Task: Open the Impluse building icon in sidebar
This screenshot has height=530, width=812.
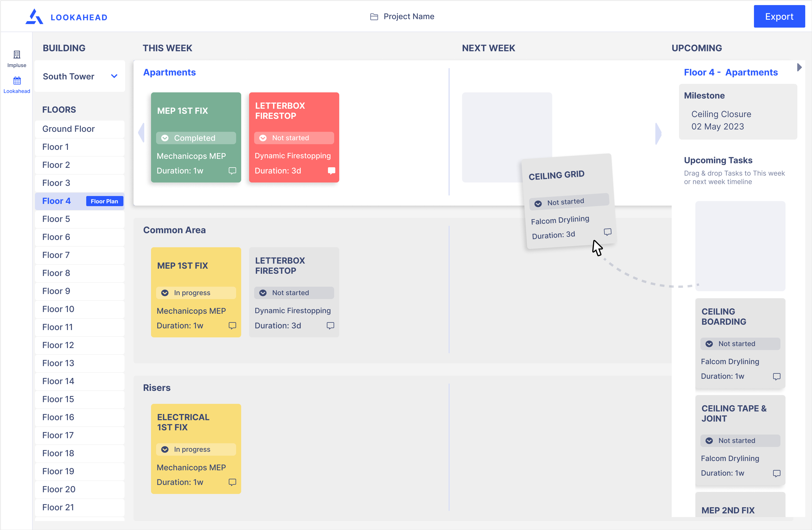Action: 17,55
